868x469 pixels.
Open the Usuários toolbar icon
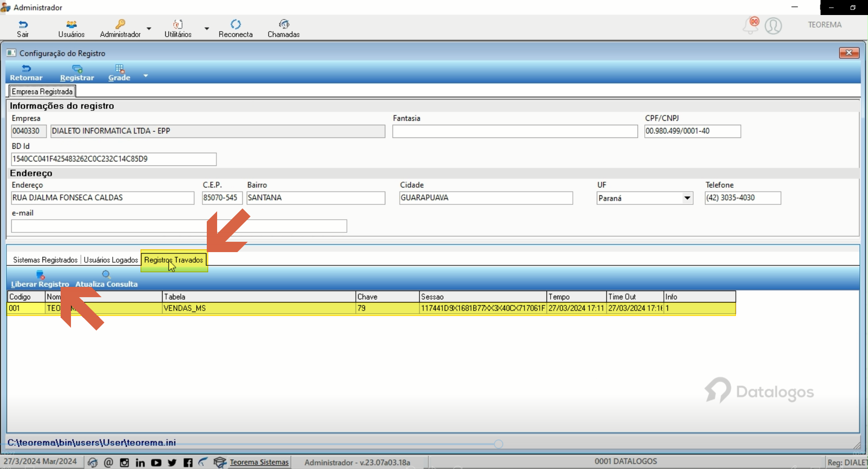[x=71, y=24]
